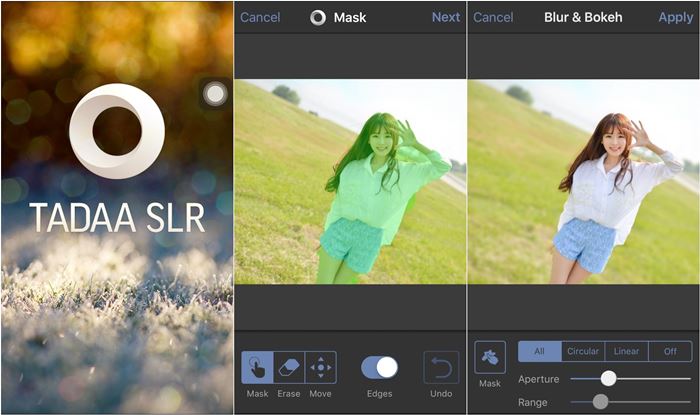Select the Mask finger tool

coord(257,367)
